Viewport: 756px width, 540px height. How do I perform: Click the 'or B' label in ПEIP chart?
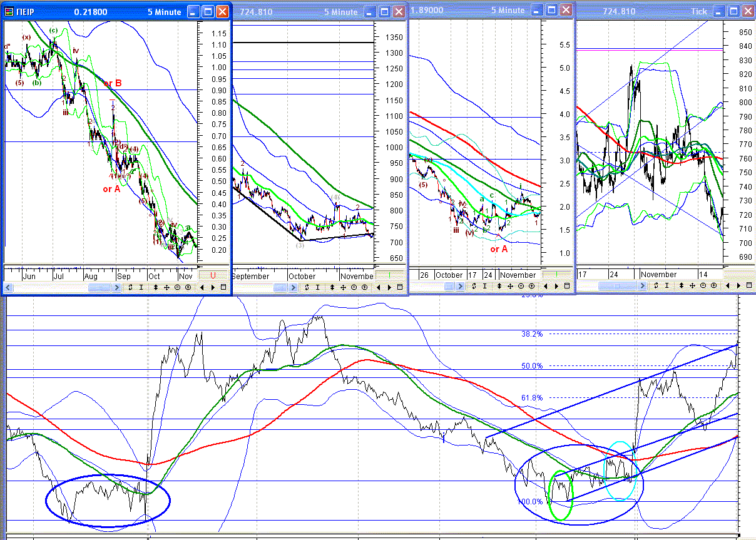[113, 84]
